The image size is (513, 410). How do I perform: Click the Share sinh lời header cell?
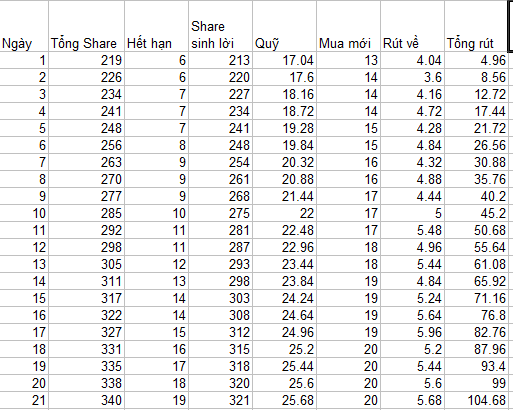point(220,26)
